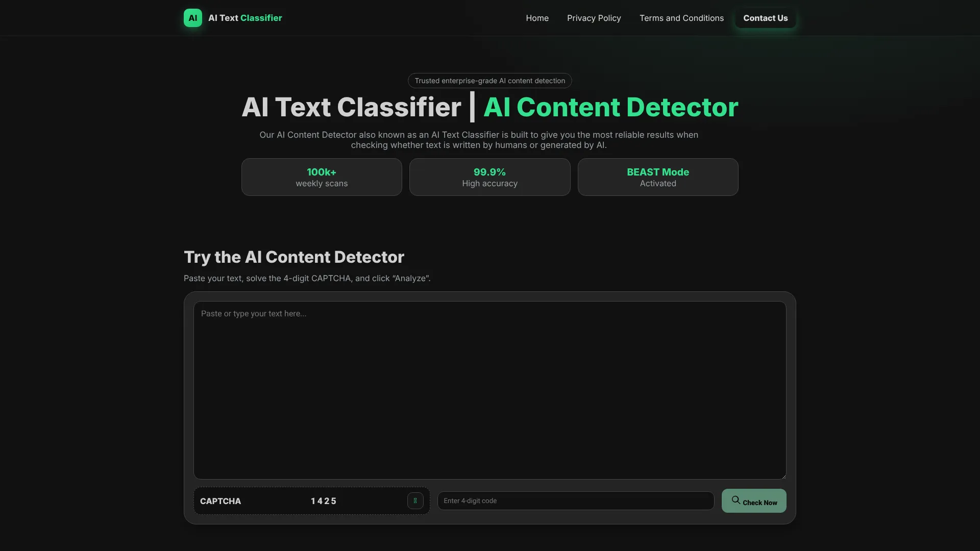This screenshot has height=551, width=980.
Task: Click the AI Text Classifier brand name
Action: coord(245,18)
